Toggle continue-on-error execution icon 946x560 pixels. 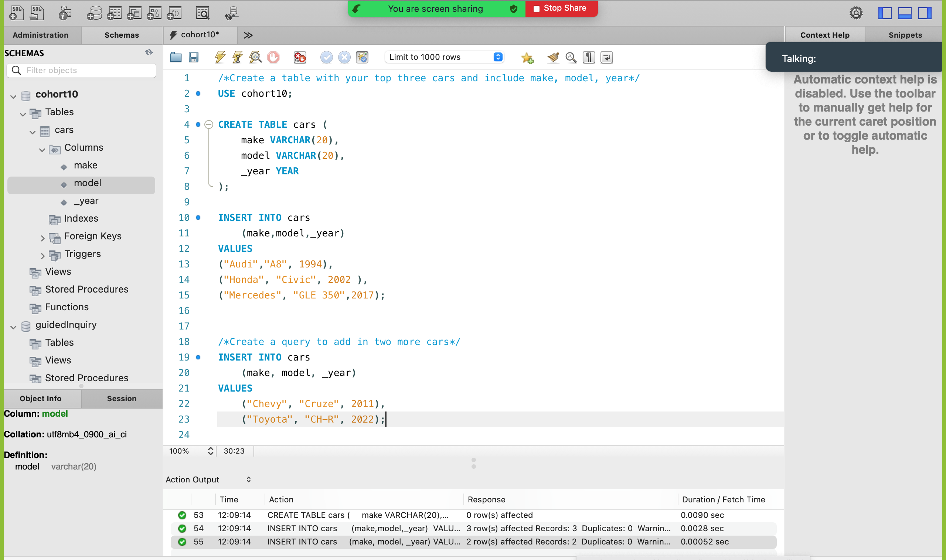coord(300,57)
